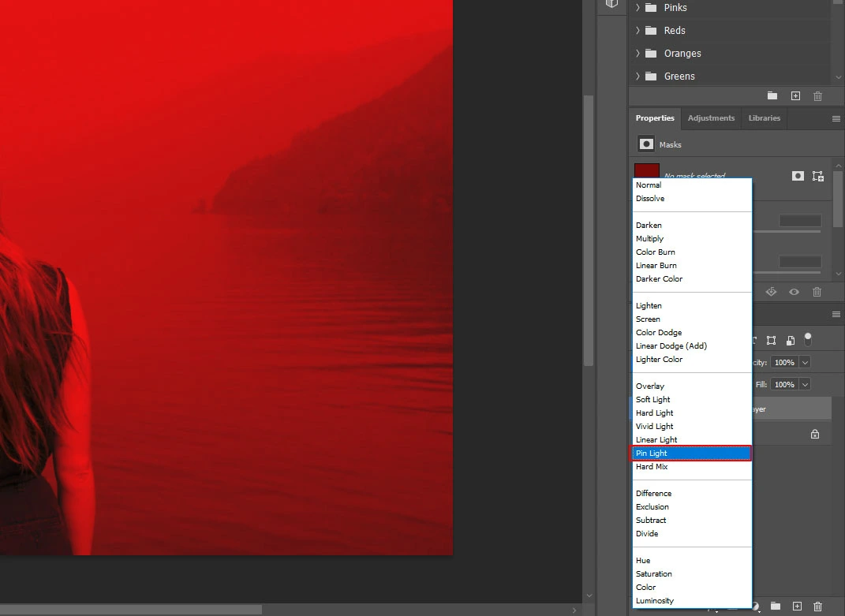Viewport: 845px width, 616px height.
Task: Open the Gradients panel flyout menu
Action: 839,2
